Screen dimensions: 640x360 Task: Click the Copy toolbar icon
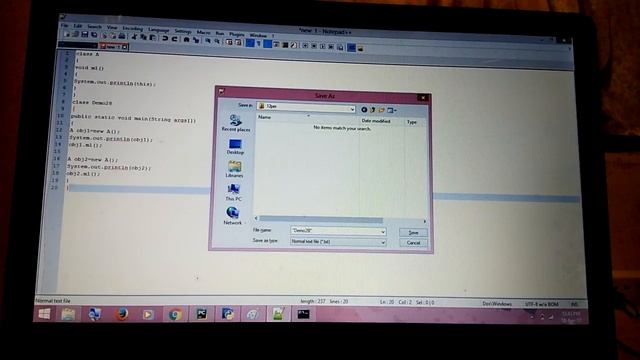click(x=143, y=38)
